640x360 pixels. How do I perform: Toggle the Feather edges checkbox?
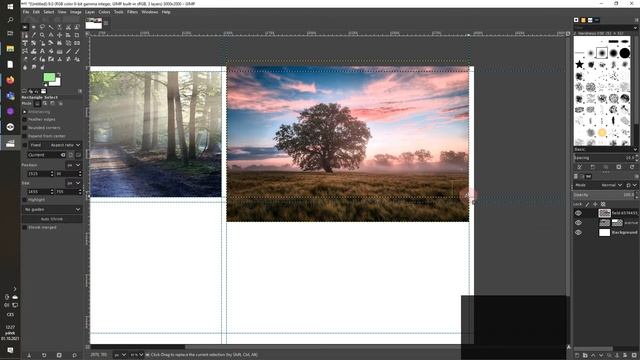[x=24, y=120]
